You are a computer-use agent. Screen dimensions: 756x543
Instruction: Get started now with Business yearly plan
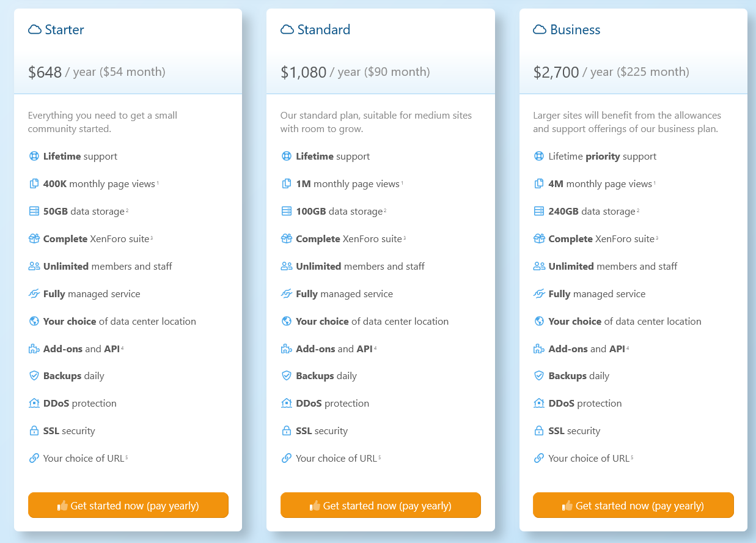coord(633,505)
